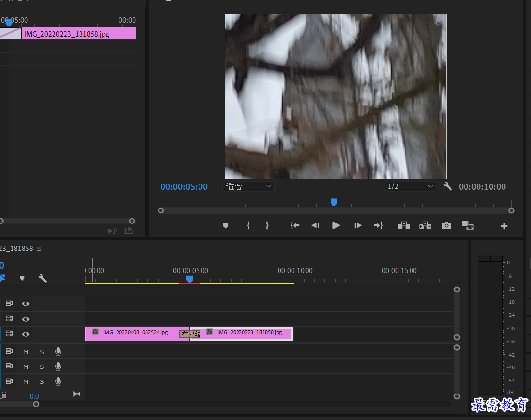
Task: Toggle sync lock on the second audio track
Action: tap(10, 366)
